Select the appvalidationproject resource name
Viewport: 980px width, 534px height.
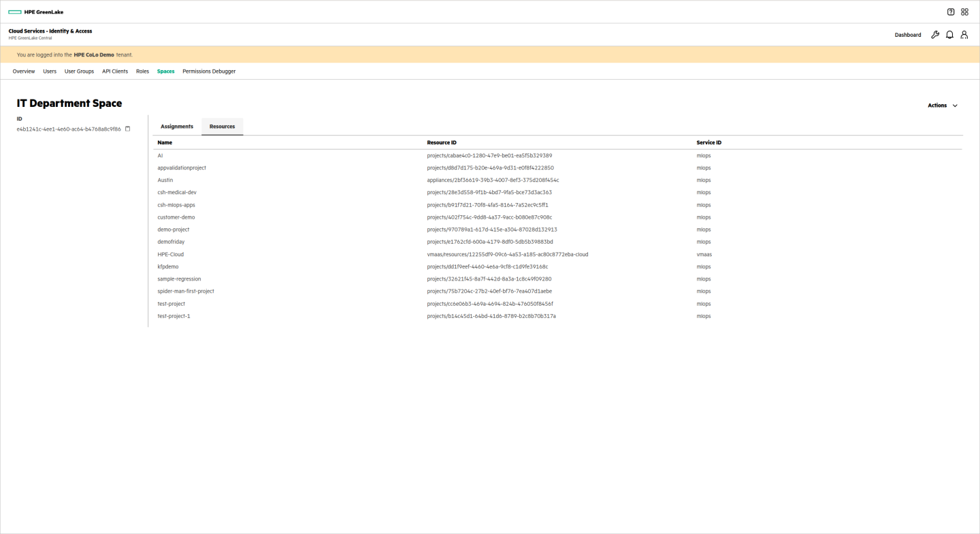tap(182, 168)
